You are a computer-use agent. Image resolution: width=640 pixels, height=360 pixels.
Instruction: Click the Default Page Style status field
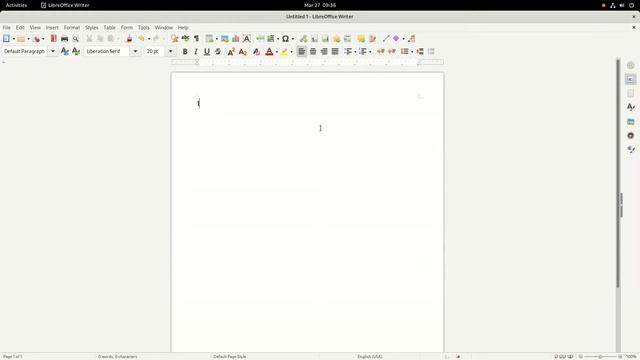point(229,356)
